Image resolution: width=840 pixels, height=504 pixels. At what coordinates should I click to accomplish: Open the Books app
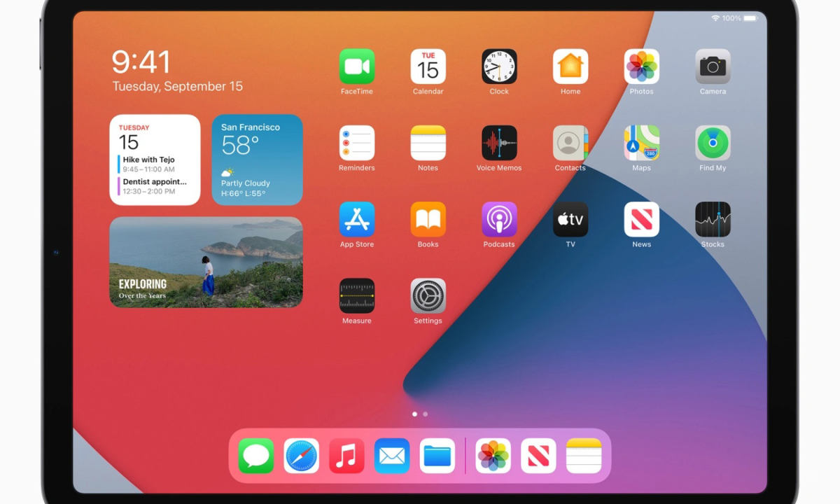[428, 219]
